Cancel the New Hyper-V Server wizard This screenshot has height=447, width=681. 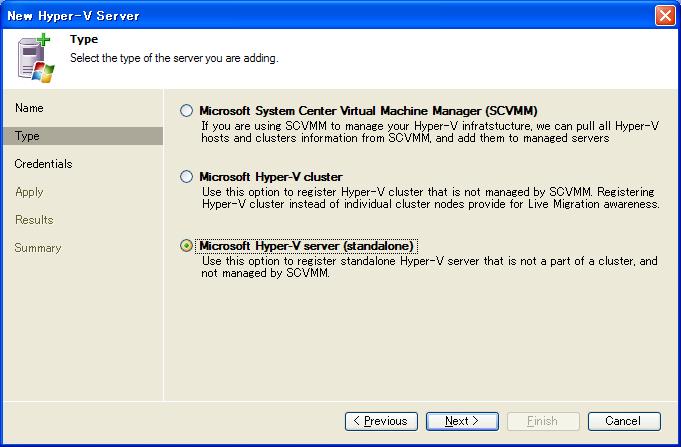(624, 421)
